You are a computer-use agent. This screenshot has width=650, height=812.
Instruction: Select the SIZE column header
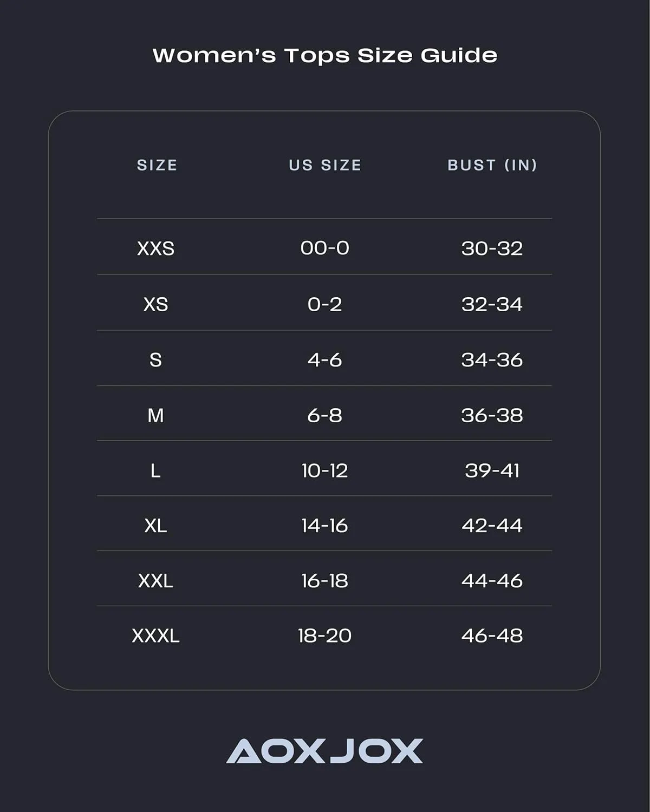click(x=157, y=165)
